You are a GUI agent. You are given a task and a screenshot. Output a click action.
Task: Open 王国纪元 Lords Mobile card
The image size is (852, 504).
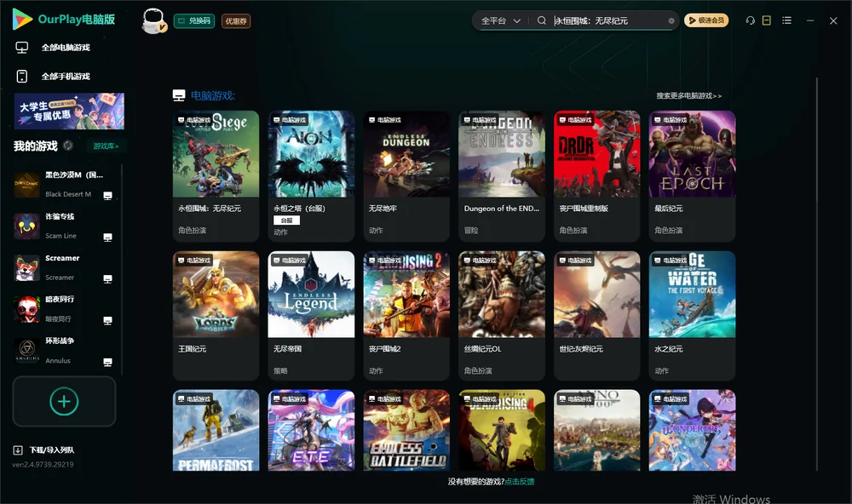[216, 316]
